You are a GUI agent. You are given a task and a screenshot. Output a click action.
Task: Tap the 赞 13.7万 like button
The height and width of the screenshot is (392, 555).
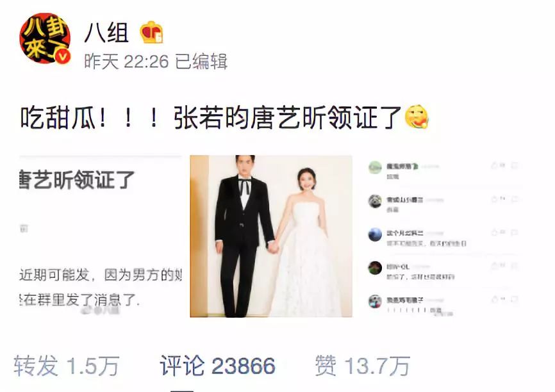(x=363, y=366)
